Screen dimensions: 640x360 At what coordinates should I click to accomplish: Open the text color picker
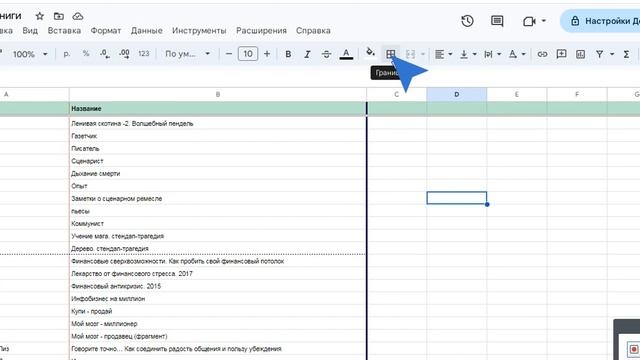click(x=346, y=54)
